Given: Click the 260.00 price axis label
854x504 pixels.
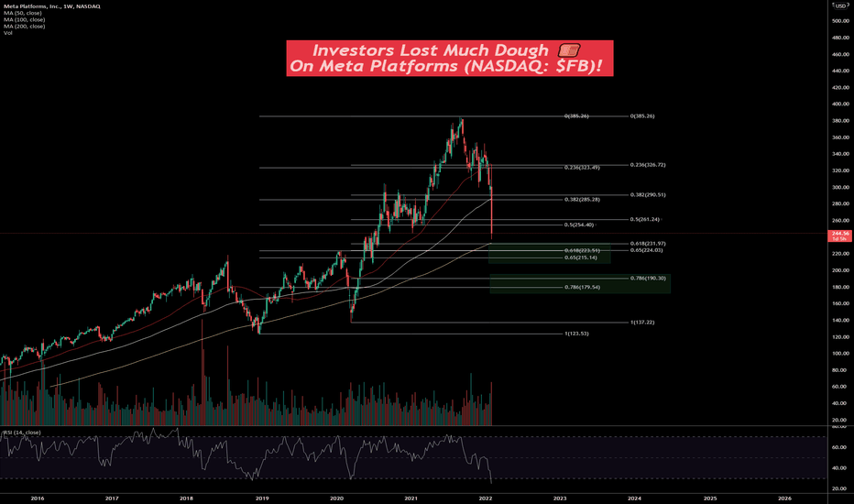Looking at the screenshot, I should pos(840,221).
